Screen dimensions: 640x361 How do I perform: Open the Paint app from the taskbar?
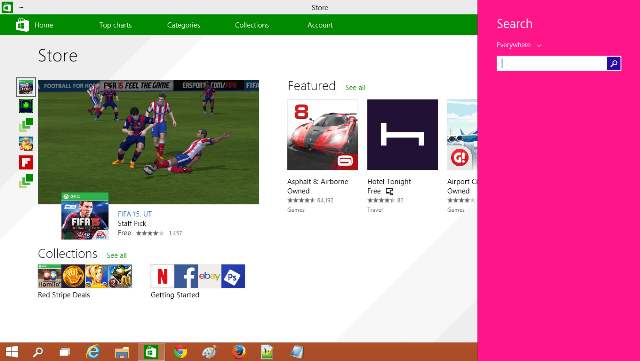[209, 352]
